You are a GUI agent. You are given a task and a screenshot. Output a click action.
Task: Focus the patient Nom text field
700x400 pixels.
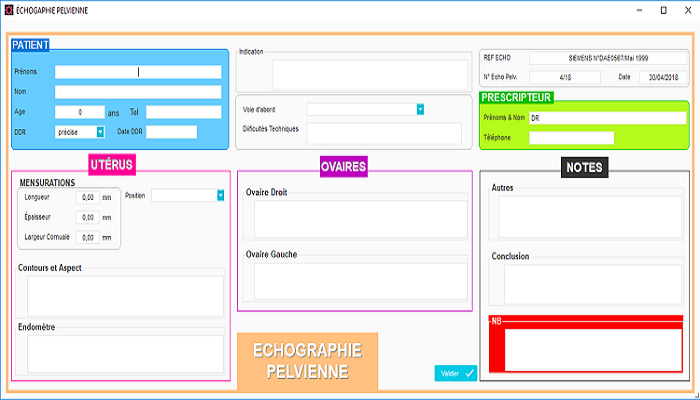click(138, 92)
